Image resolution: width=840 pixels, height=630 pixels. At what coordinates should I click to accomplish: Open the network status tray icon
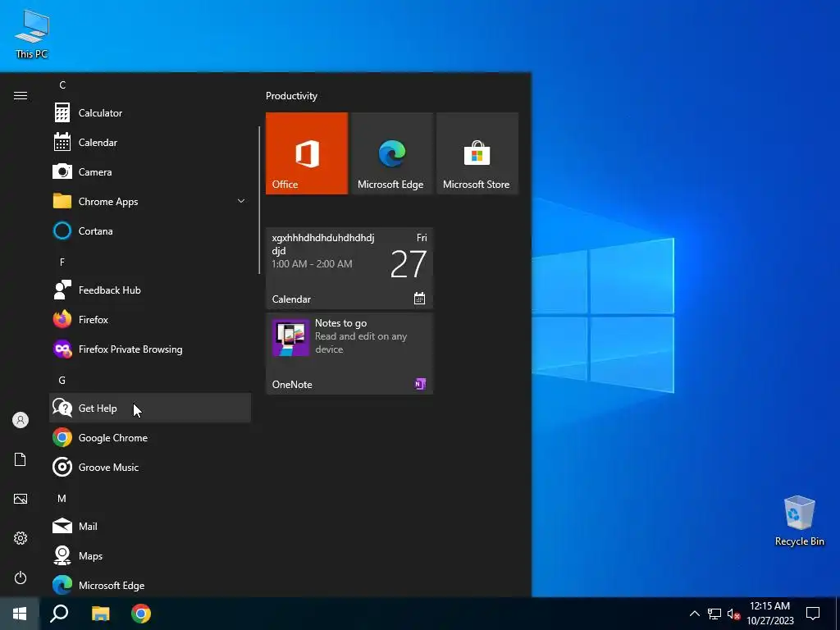[714, 614]
